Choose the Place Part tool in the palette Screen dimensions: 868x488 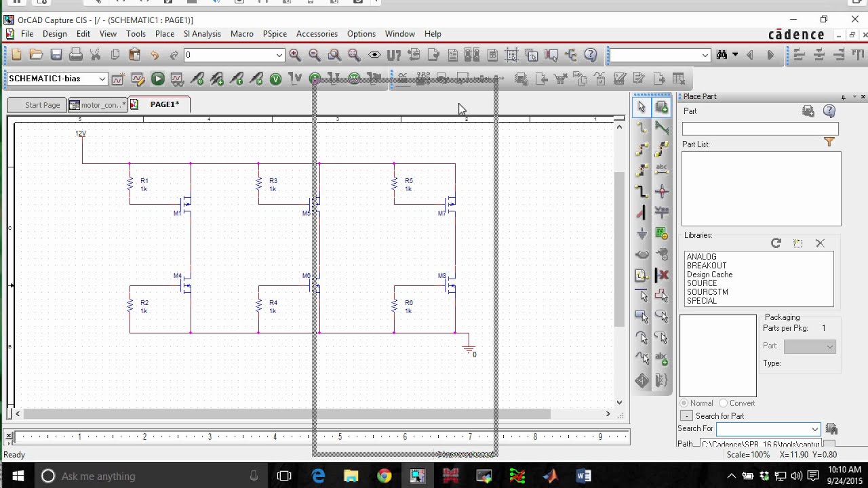(x=662, y=107)
